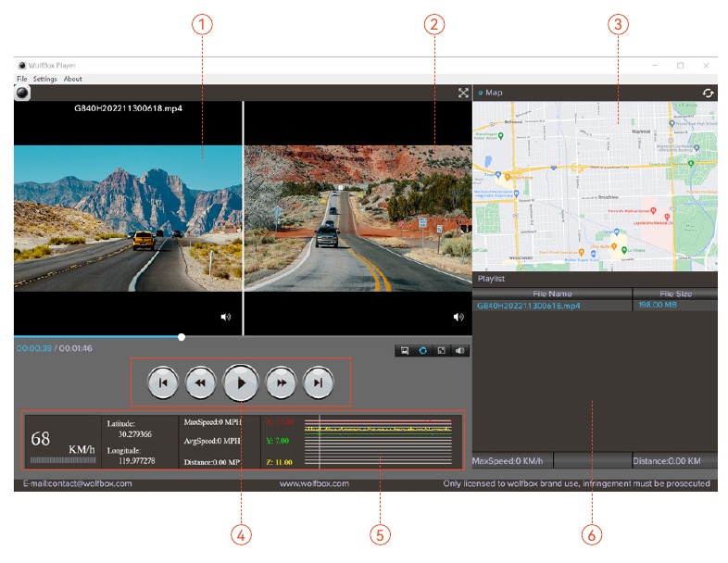Open the File menu

point(21,79)
